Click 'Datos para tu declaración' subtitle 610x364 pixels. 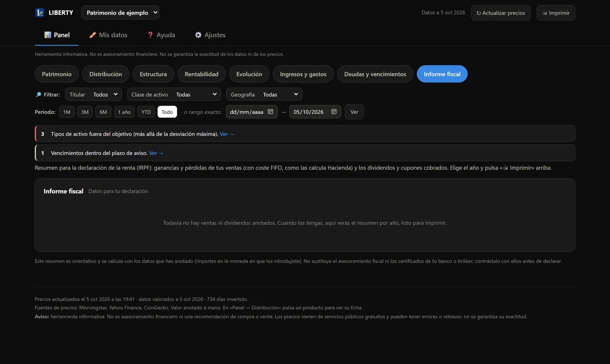click(x=118, y=191)
